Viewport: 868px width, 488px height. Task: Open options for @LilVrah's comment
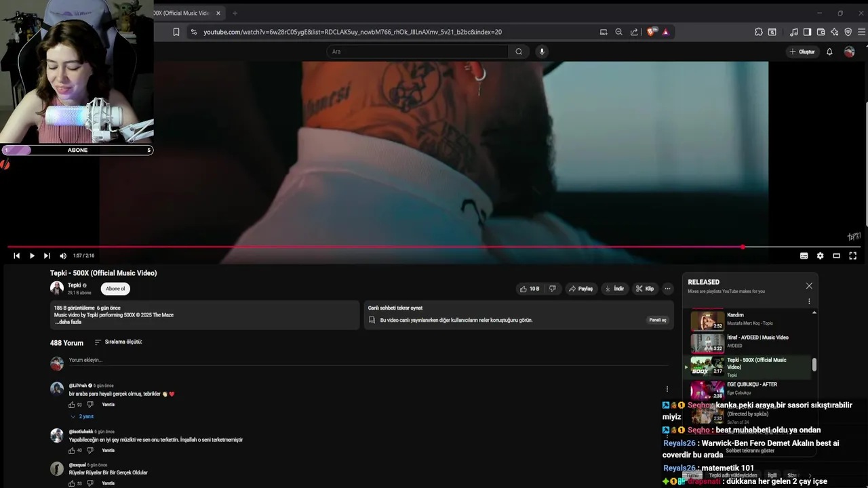click(667, 389)
